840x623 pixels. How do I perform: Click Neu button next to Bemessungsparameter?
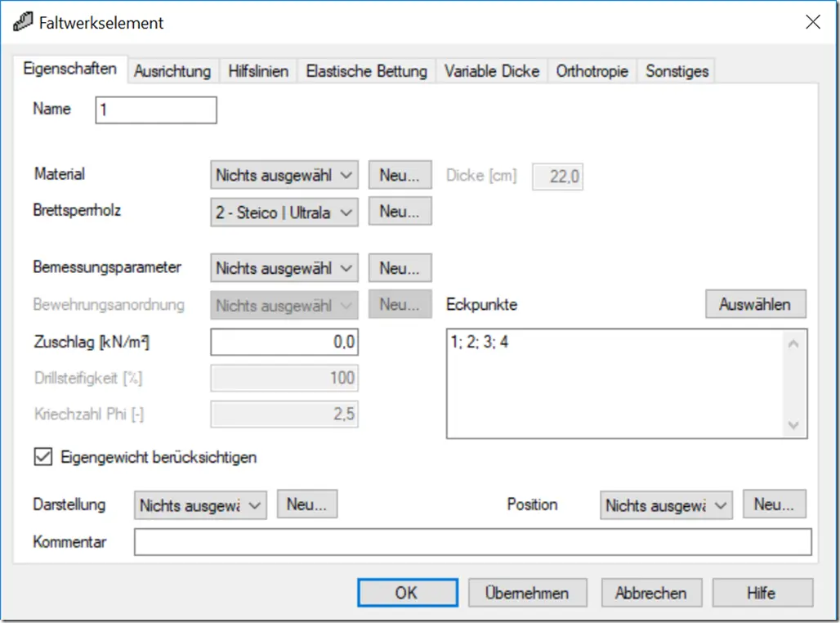400,267
